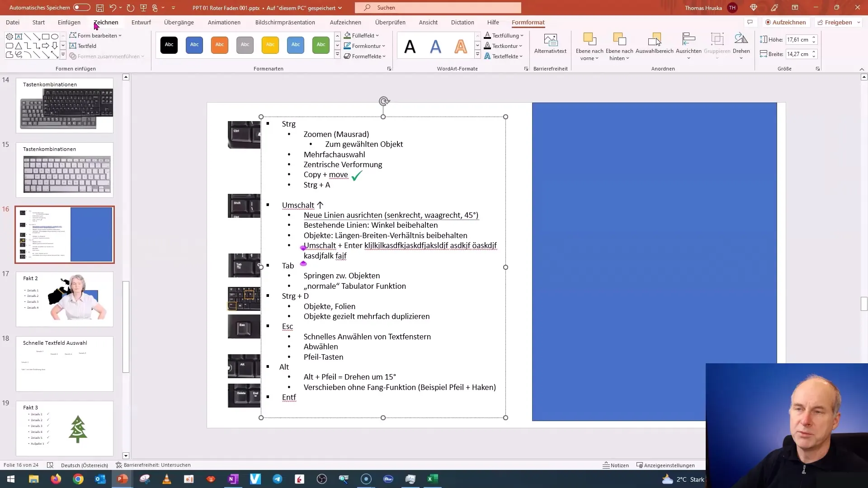The width and height of the screenshot is (868, 488).
Task: Insert a Textfeld
Action: tap(83, 46)
